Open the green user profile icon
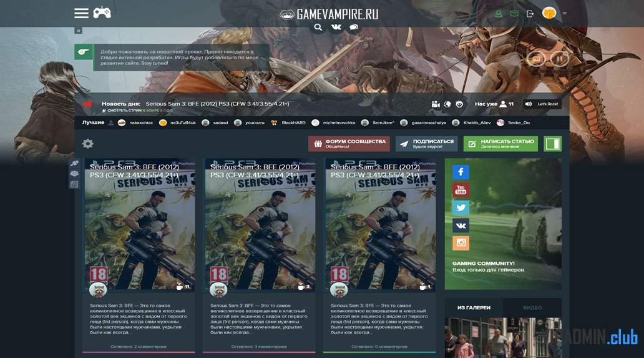The width and height of the screenshot is (644, 358). click(498, 14)
